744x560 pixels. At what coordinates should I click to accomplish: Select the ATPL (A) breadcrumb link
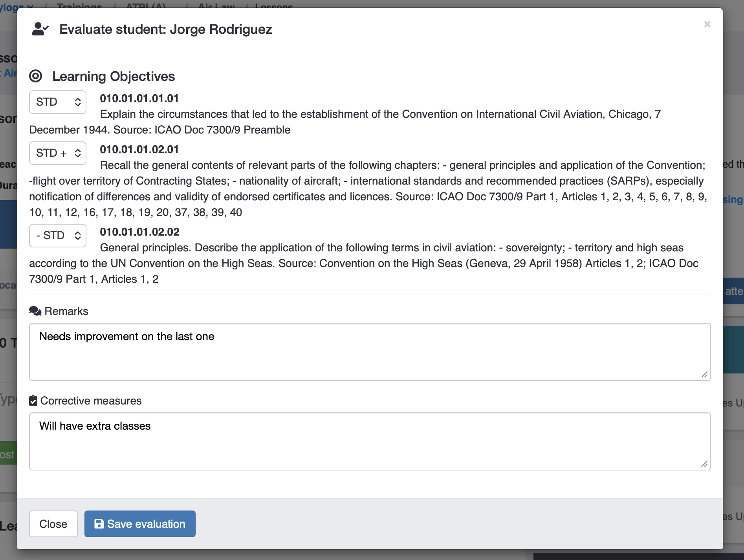(x=145, y=6)
